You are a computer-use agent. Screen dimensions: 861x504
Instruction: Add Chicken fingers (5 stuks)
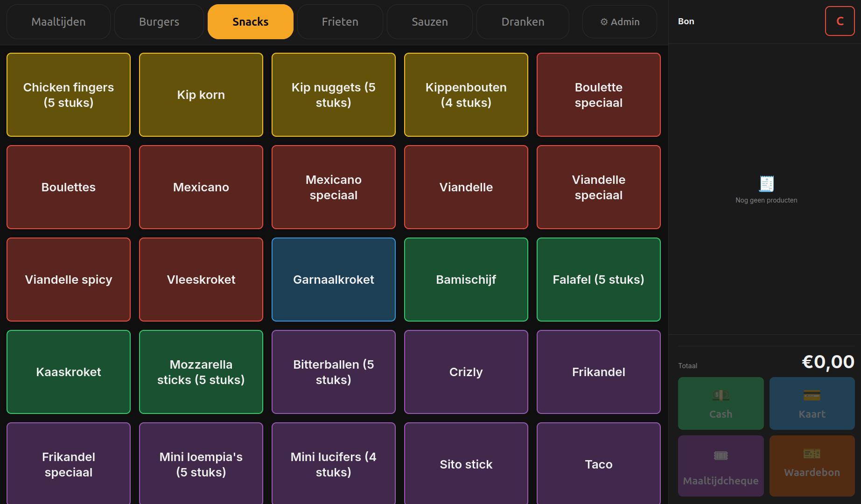point(69,95)
